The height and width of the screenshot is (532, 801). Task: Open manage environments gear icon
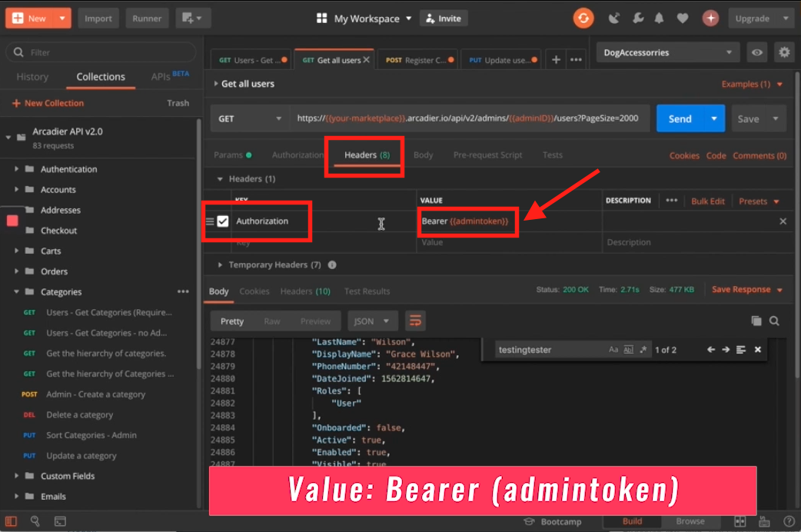pyautogui.click(x=784, y=52)
